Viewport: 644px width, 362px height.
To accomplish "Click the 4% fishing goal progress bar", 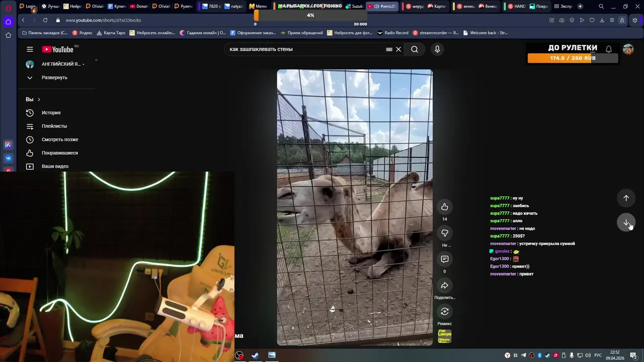I will point(310,16).
